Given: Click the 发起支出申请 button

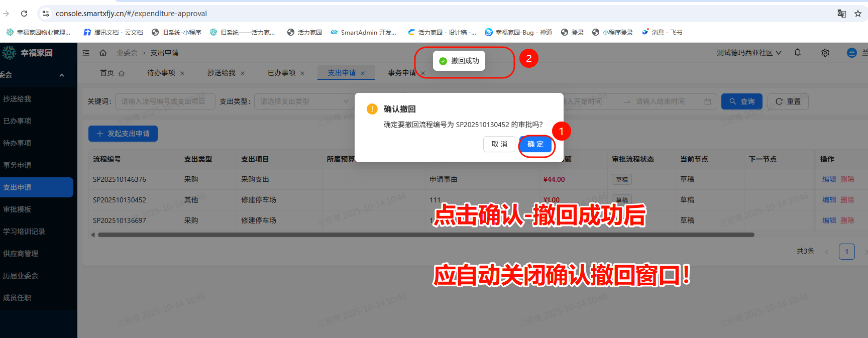Looking at the screenshot, I should click(123, 134).
